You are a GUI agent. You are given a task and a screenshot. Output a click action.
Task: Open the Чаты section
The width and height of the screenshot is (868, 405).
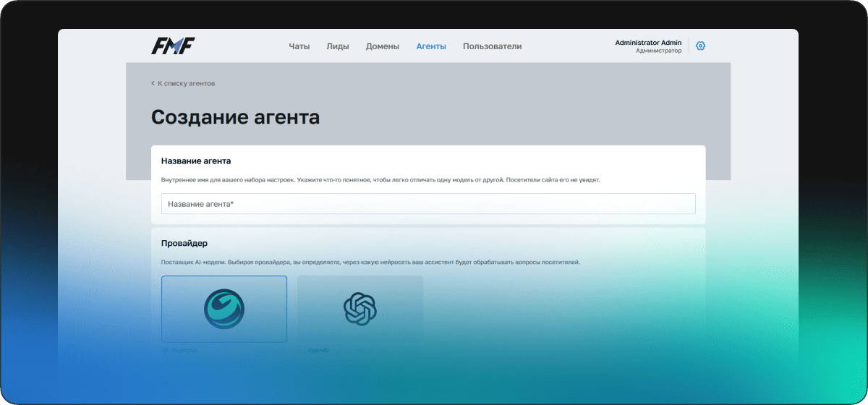pyautogui.click(x=299, y=46)
